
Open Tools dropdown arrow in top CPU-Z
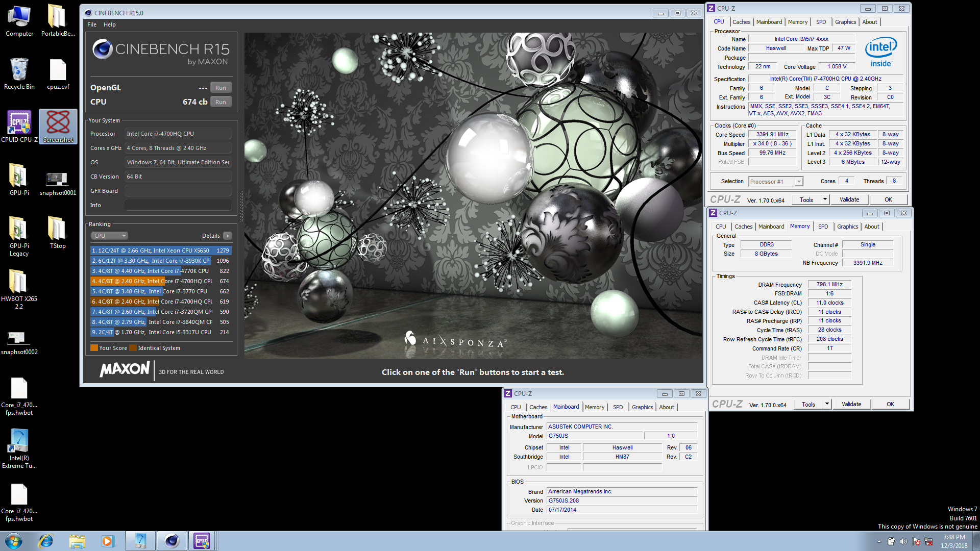pos(825,200)
